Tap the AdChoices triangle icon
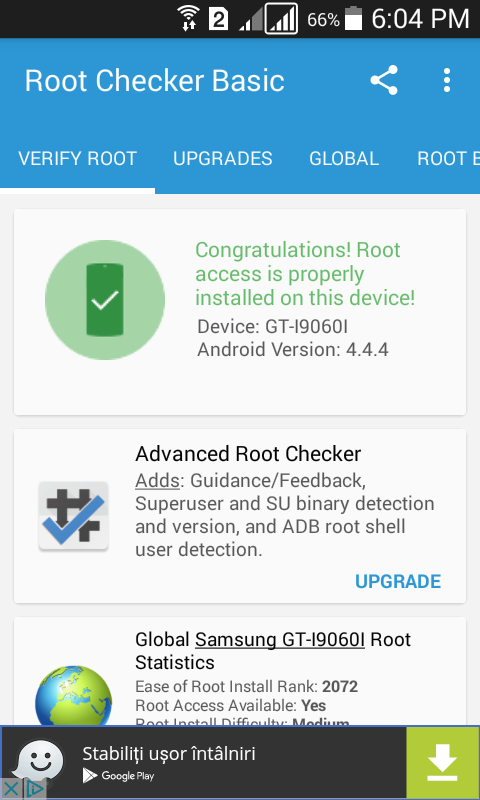Image resolution: width=480 pixels, height=800 pixels. point(34,789)
